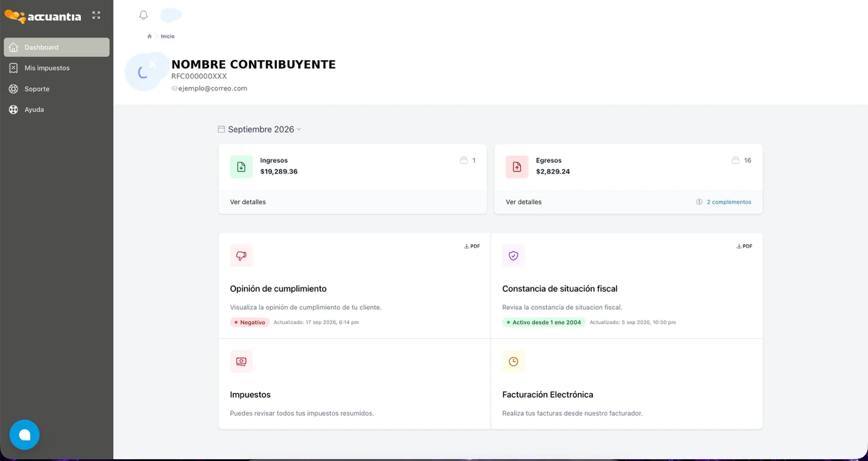Select NOMBRE CONTRIBUYENTE heading
868x461 pixels.
click(x=254, y=65)
